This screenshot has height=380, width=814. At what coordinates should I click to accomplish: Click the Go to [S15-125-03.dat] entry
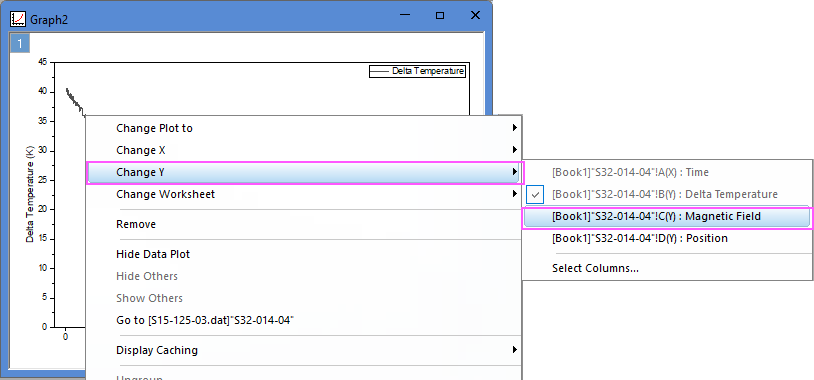(304, 320)
